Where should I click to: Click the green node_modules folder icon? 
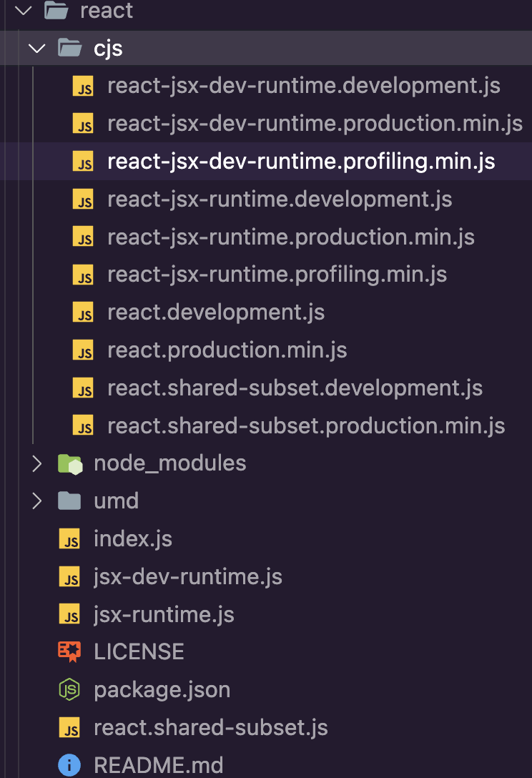point(70,464)
